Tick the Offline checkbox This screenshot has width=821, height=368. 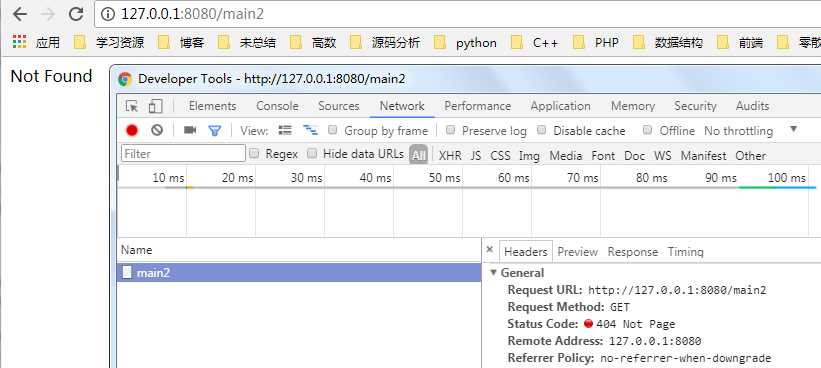click(x=648, y=130)
